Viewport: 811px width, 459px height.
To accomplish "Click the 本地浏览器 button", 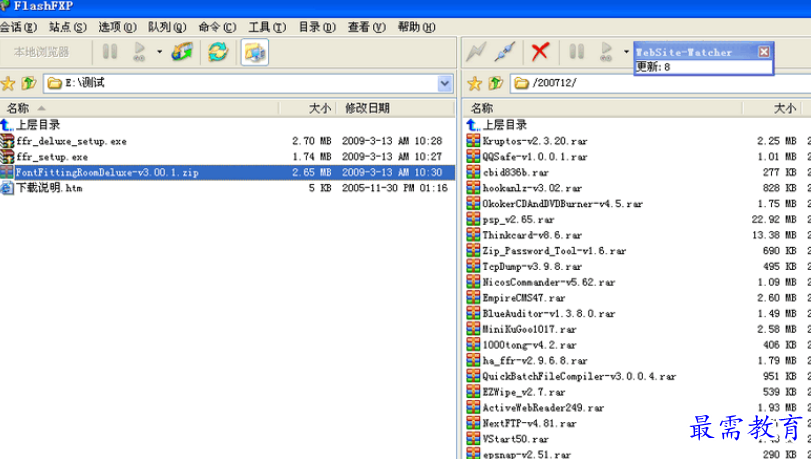I will pyautogui.click(x=41, y=52).
